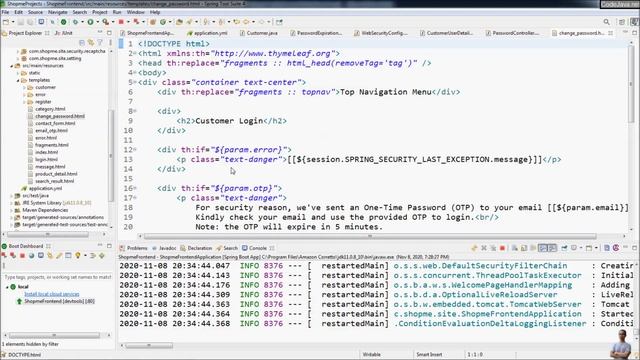
Task: Click the Clear Console icon
Action: (515, 248)
